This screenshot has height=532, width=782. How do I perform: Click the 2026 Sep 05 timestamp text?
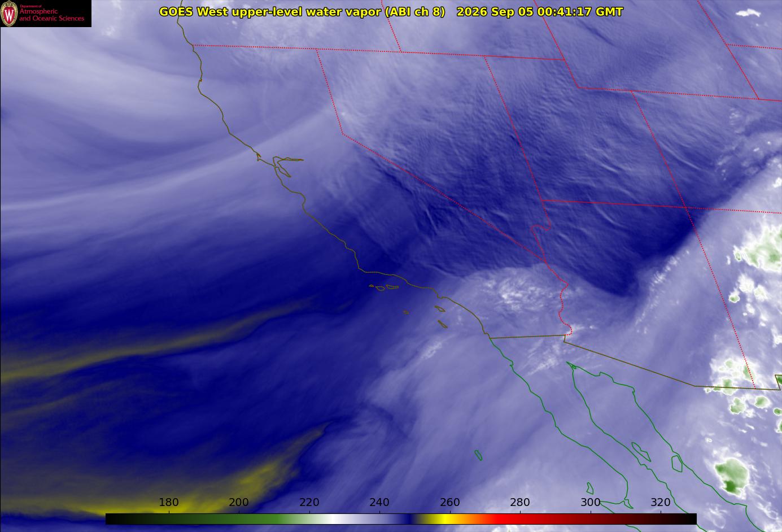[540, 11]
